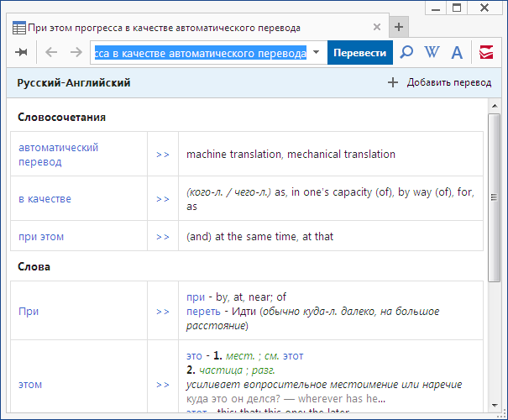Click Добавить перевод
Image resolution: width=508 pixels, height=420 pixels.
click(440, 83)
